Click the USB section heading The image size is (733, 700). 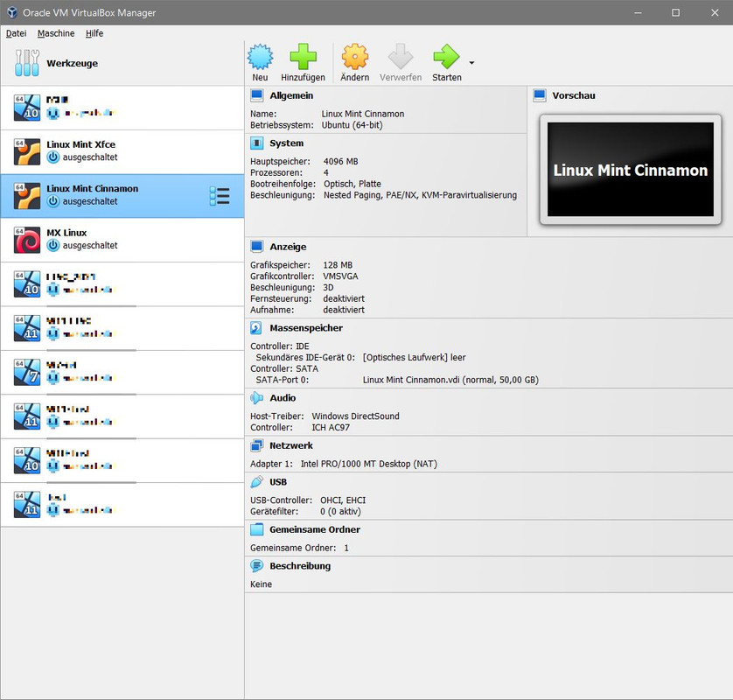click(x=278, y=481)
